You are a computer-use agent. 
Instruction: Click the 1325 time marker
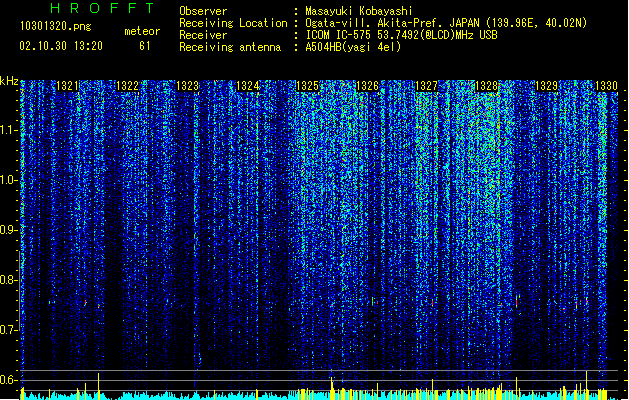[x=307, y=86]
